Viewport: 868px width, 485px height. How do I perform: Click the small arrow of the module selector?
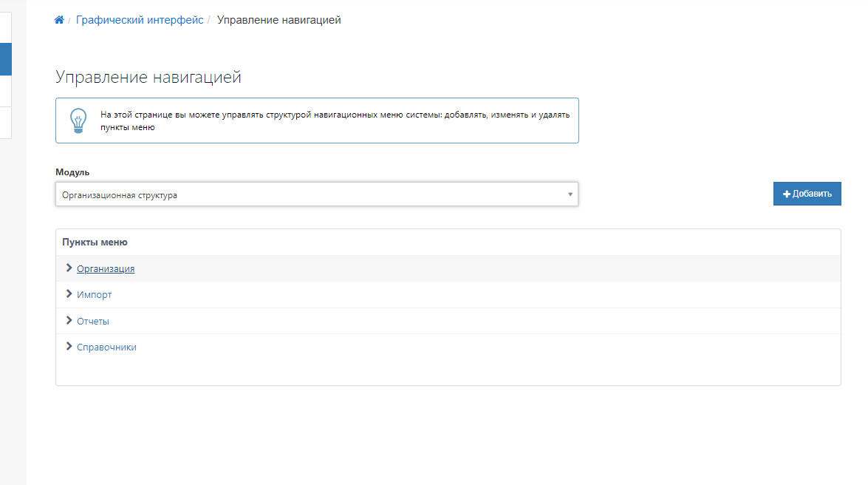(570, 195)
